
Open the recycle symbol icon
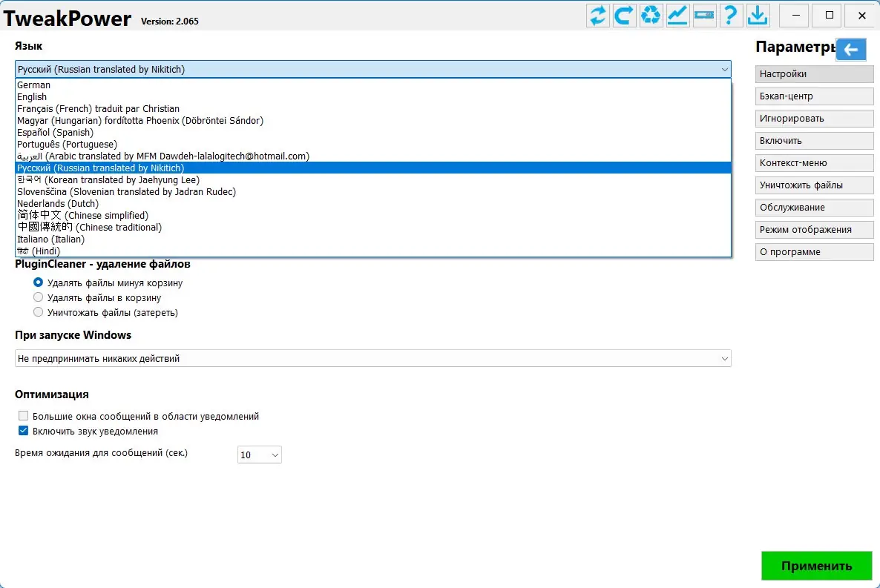(x=651, y=15)
